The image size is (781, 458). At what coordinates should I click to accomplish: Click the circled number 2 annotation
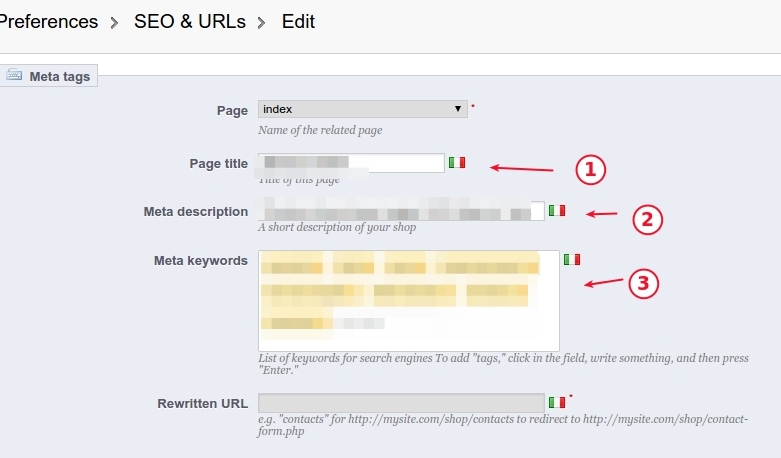tap(648, 220)
